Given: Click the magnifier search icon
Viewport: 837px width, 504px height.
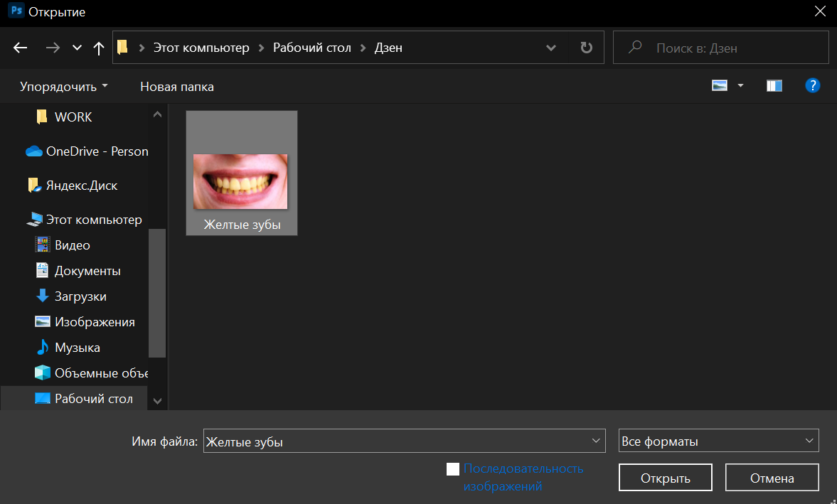Looking at the screenshot, I should [x=635, y=48].
